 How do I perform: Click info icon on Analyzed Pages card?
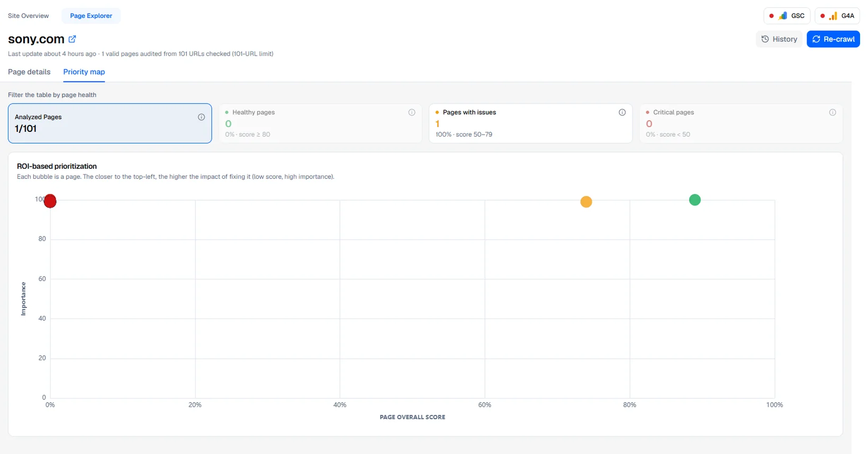click(201, 117)
